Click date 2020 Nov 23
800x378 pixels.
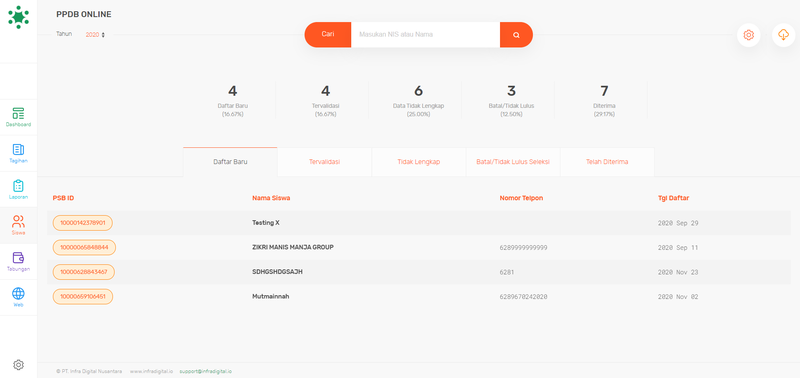(678, 272)
